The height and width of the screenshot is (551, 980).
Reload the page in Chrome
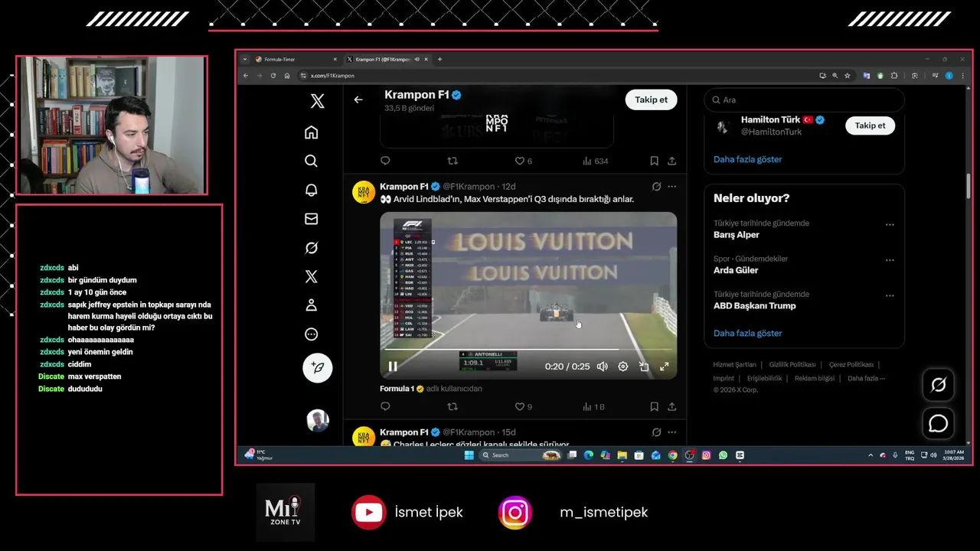[273, 76]
